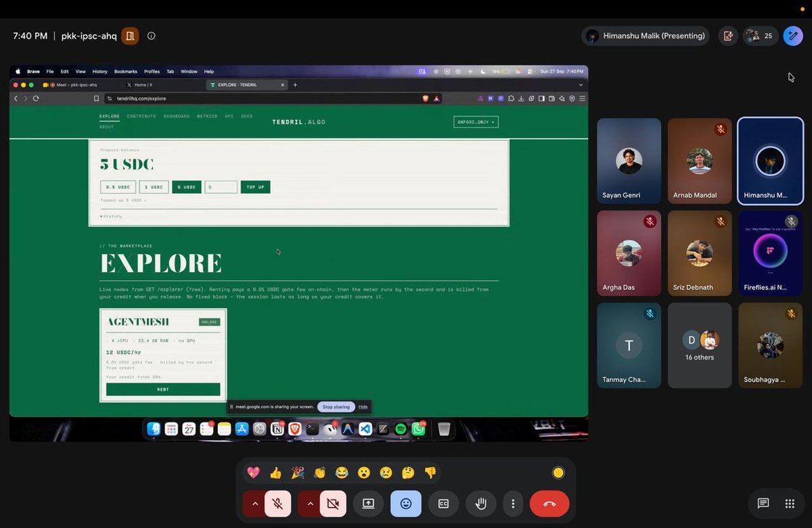Click Finder icon in shared screen dock
812x528 pixels.
coord(154,428)
